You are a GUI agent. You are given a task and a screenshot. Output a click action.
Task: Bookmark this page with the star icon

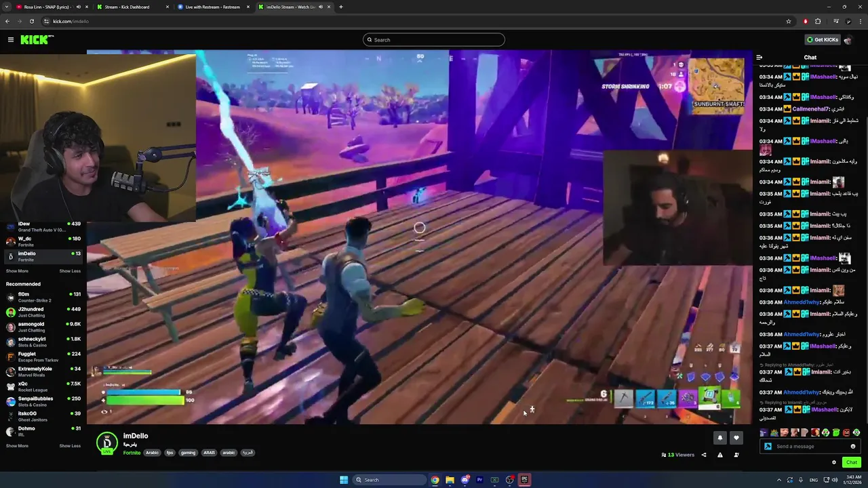coord(789,21)
